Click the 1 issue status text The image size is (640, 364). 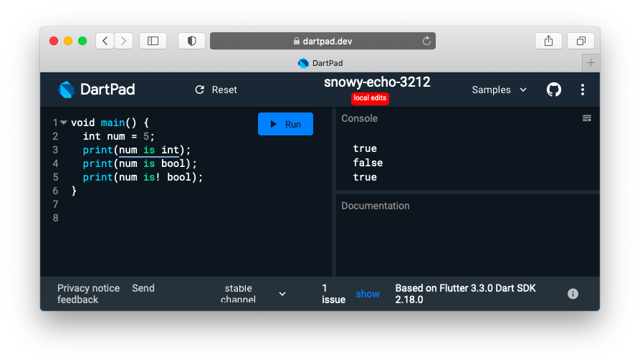333,294
